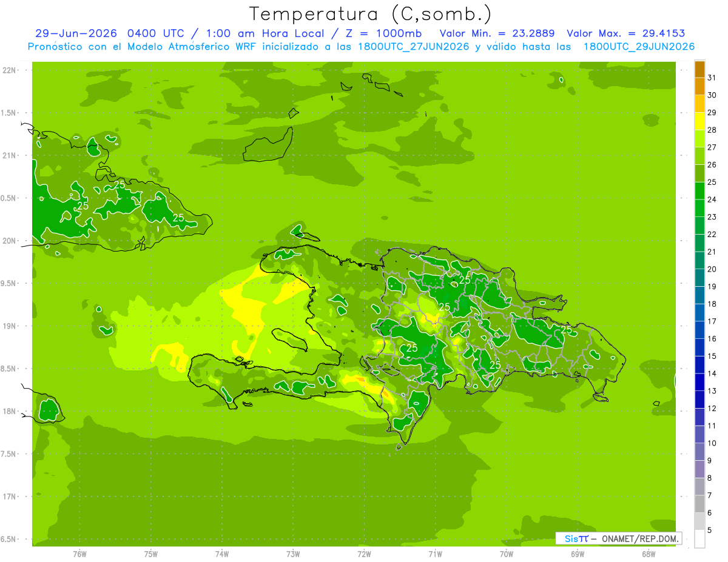The width and height of the screenshot is (728, 562).
Task: Pick the green legend swatch between 24 and 25
Action: coord(699,191)
